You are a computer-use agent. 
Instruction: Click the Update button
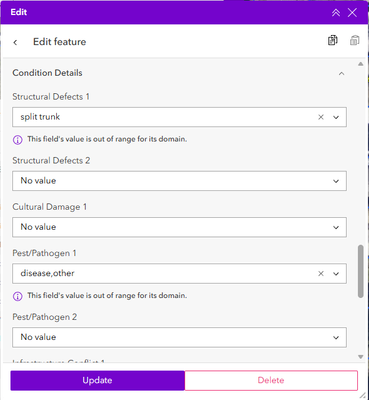pyautogui.click(x=97, y=380)
